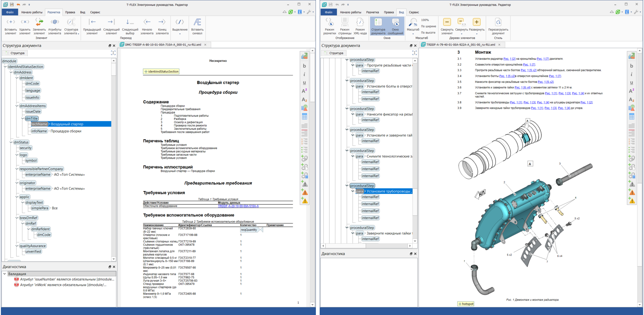644x315 pixels.
Task: Click underline 'u' icon in left side toolbar
Action: pos(304,83)
